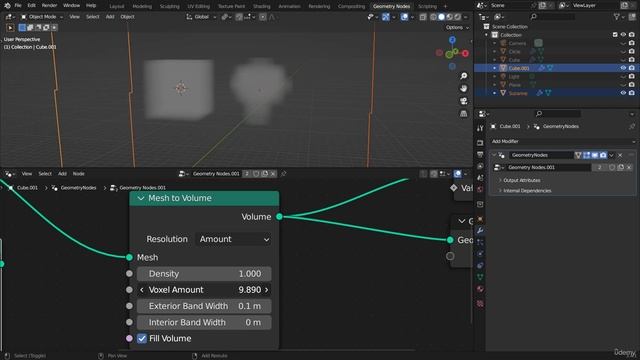Open the World properties tab icon
The height and width of the screenshot is (360, 640).
[x=480, y=189]
